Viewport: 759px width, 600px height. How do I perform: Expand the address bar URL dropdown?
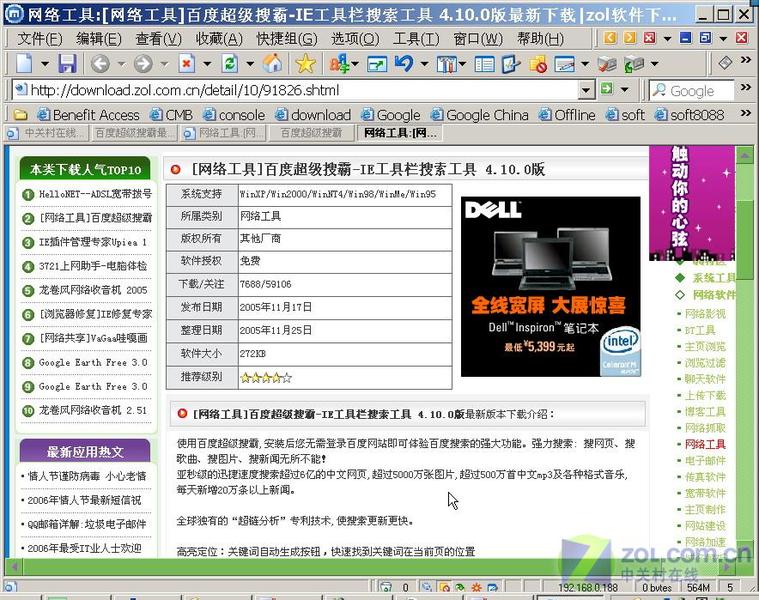(586, 90)
